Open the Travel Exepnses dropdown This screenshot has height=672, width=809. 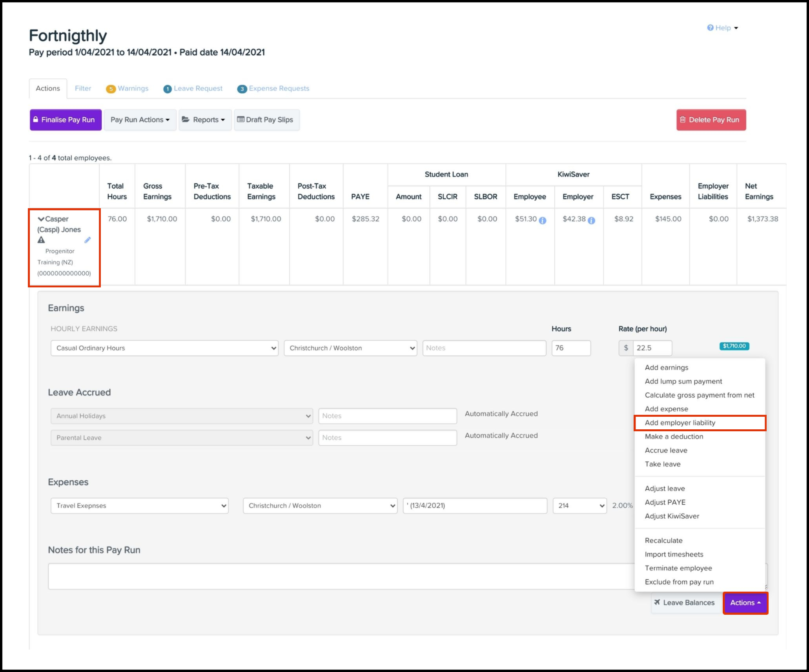tap(139, 506)
